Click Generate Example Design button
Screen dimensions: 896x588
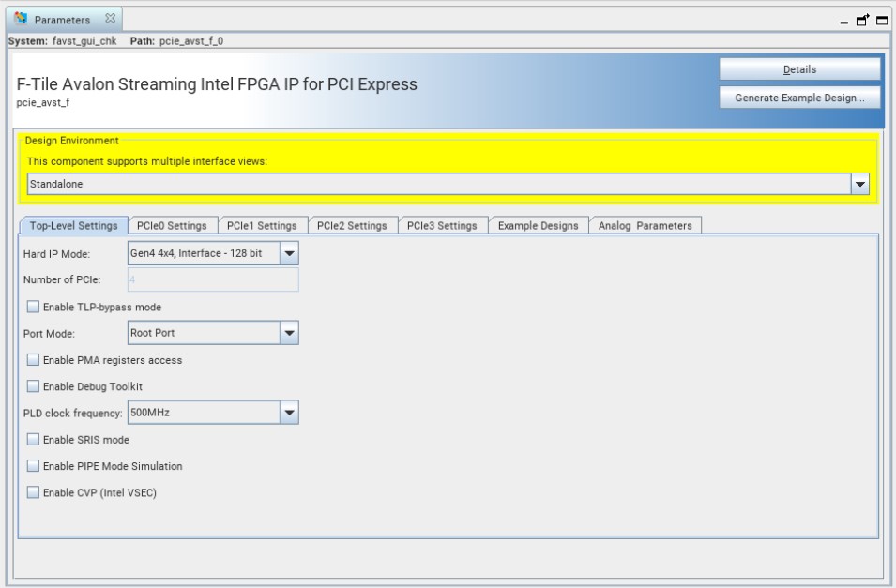tap(799, 98)
